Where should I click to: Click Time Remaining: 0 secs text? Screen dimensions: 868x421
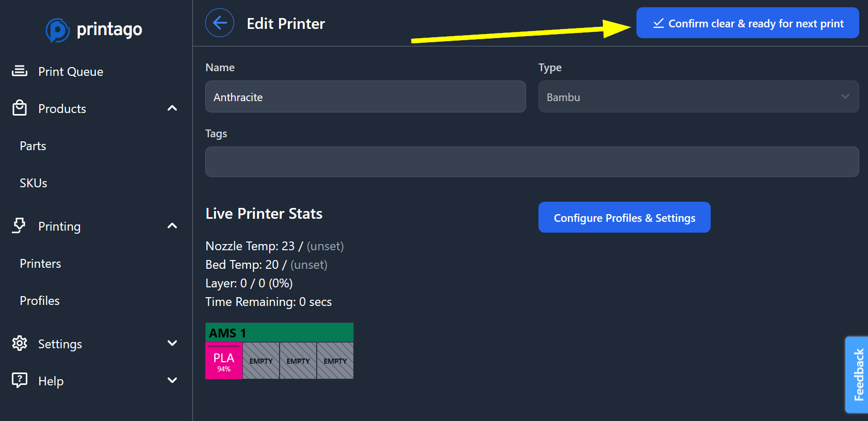(268, 302)
